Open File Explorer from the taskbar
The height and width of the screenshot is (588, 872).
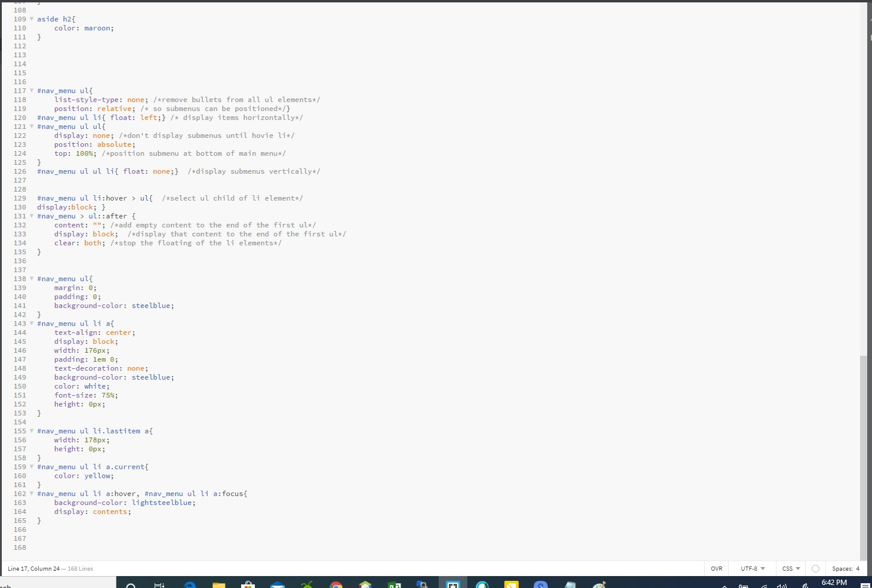219,584
